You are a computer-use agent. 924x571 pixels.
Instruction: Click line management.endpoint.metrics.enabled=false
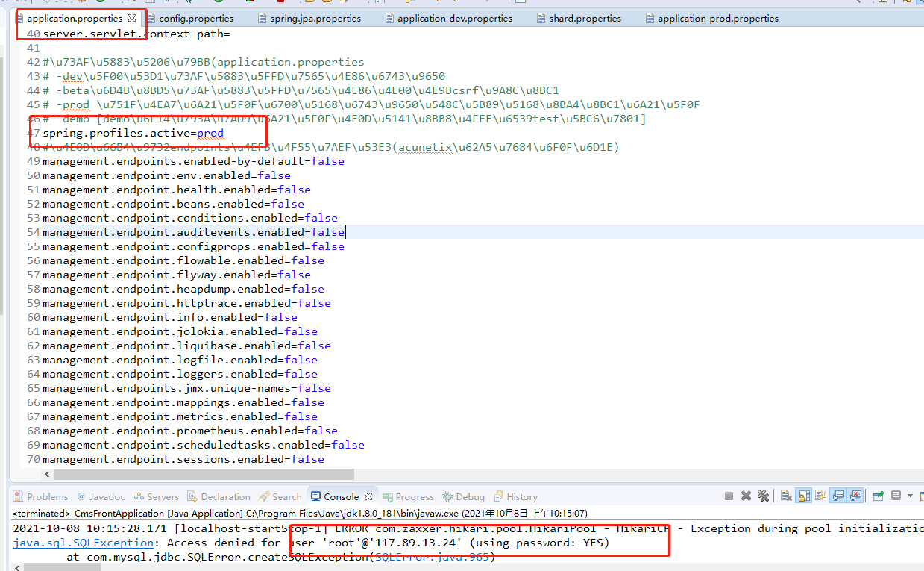180,416
